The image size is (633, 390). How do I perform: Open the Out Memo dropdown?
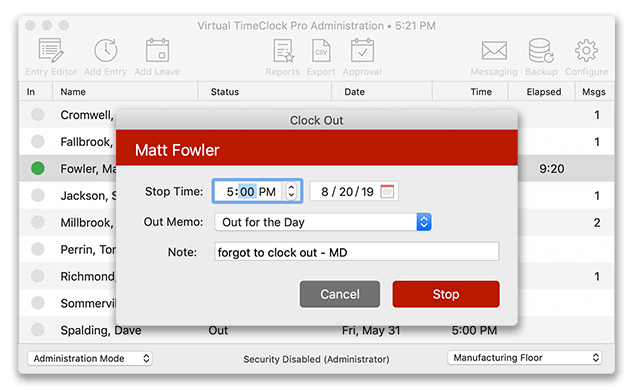click(x=323, y=222)
